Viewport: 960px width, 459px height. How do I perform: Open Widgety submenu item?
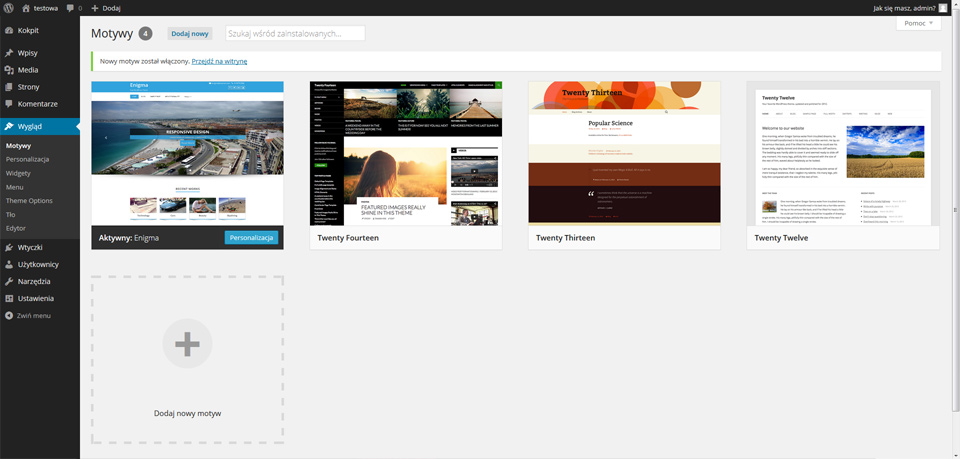18,173
